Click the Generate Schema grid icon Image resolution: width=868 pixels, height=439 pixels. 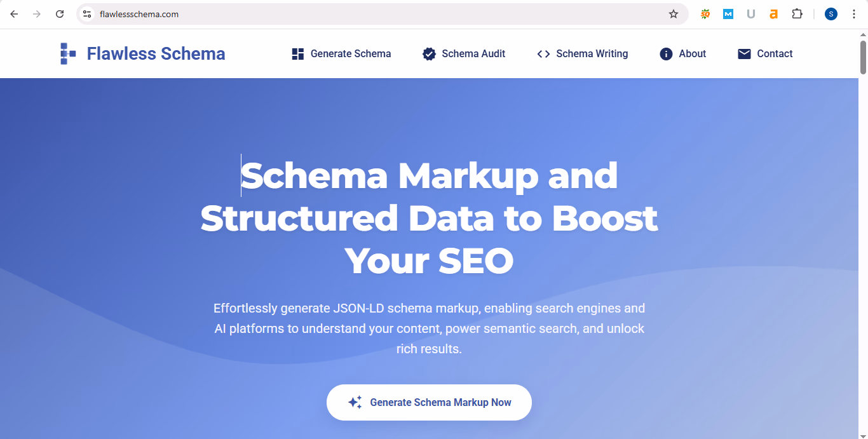[x=297, y=54]
